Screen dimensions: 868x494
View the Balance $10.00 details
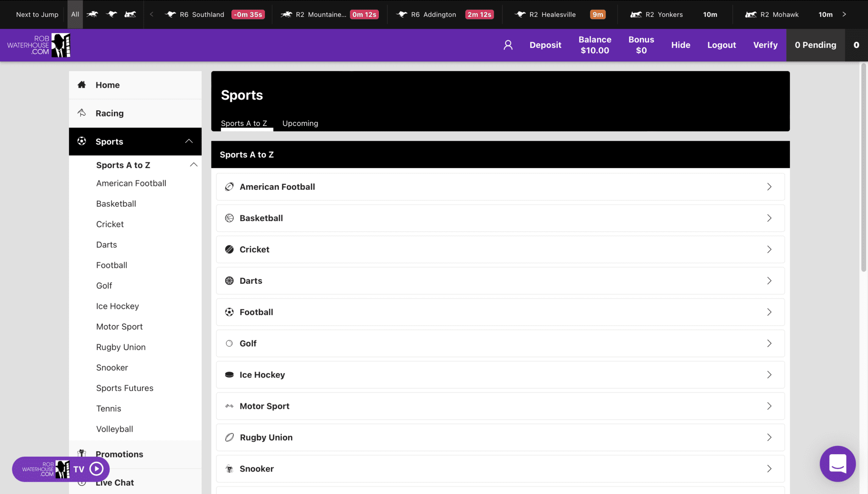pyautogui.click(x=595, y=45)
